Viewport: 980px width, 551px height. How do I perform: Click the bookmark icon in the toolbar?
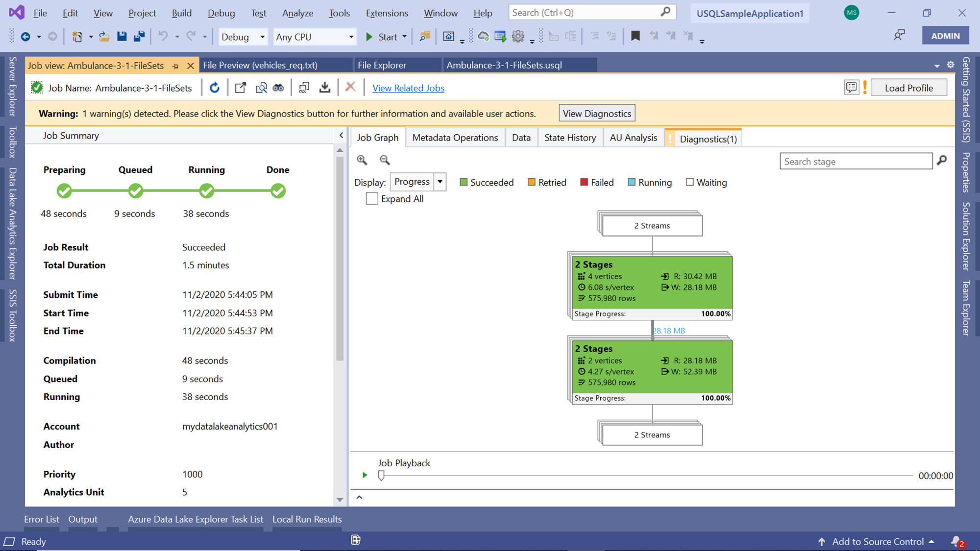(x=636, y=36)
